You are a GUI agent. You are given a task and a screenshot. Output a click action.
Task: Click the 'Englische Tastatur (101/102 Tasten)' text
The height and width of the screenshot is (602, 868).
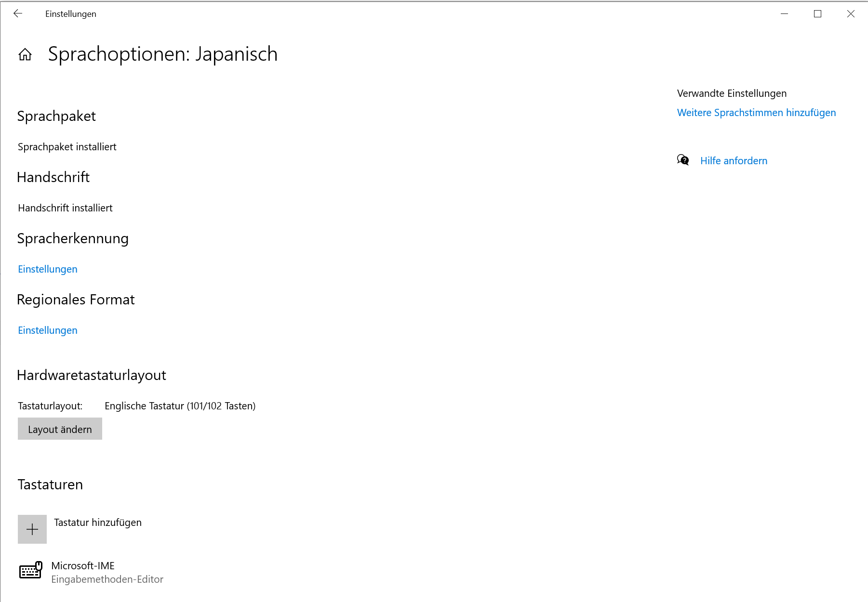point(180,406)
